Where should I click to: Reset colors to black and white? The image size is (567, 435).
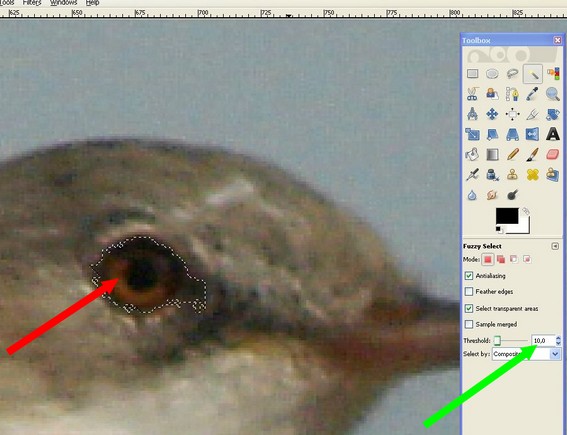coord(499,230)
